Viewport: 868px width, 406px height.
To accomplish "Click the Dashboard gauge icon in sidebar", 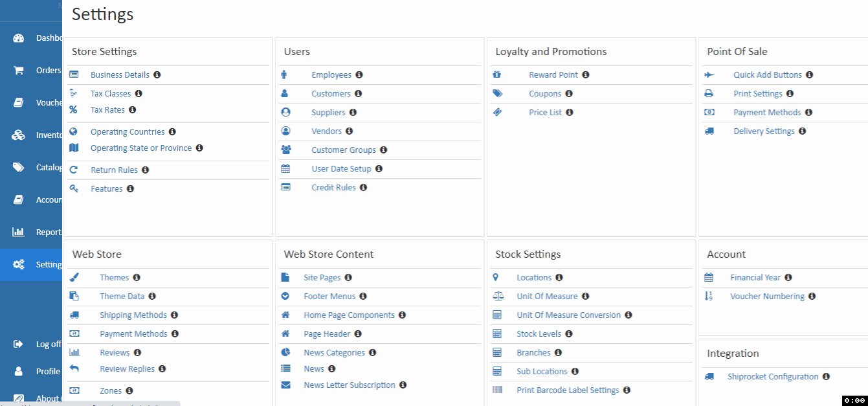I will click(19, 38).
